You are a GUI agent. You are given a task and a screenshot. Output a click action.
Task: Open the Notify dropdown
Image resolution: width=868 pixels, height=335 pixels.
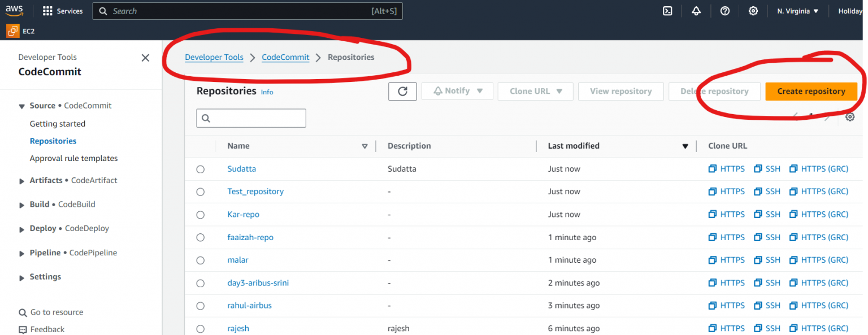(x=457, y=91)
